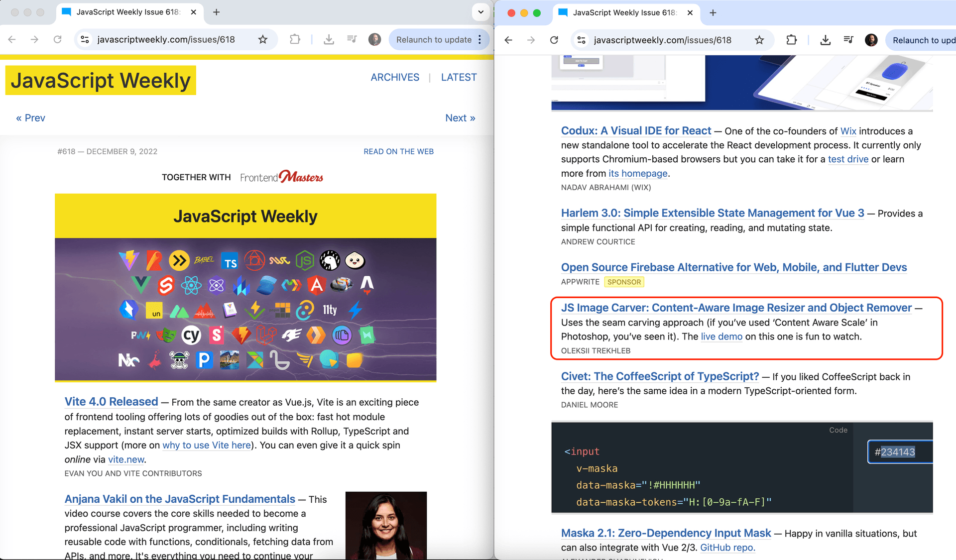This screenshot has width=956, height=560.
Task: Click the Codux screenshot image at top
Action: [742, 82]
